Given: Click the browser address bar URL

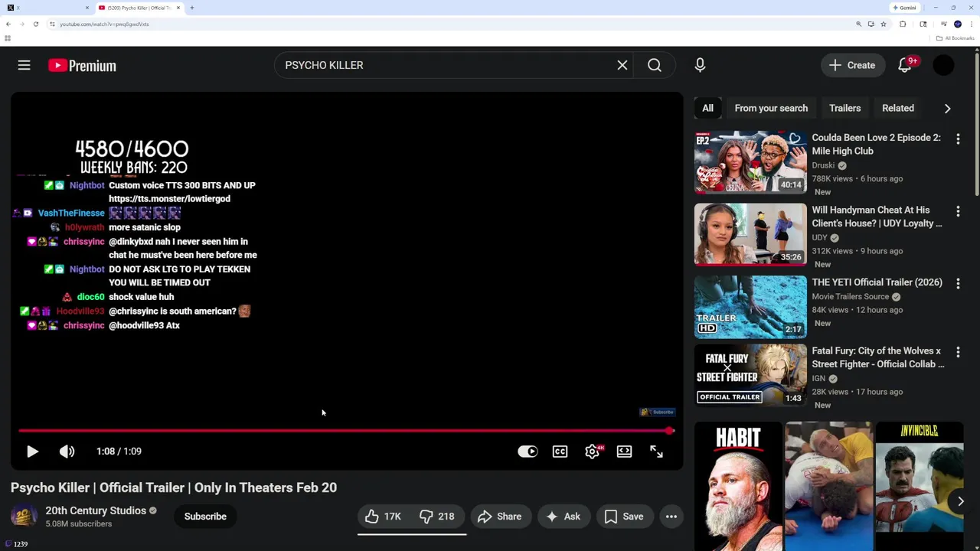Looking at the screenshot, I should click(x=104, y=24).
